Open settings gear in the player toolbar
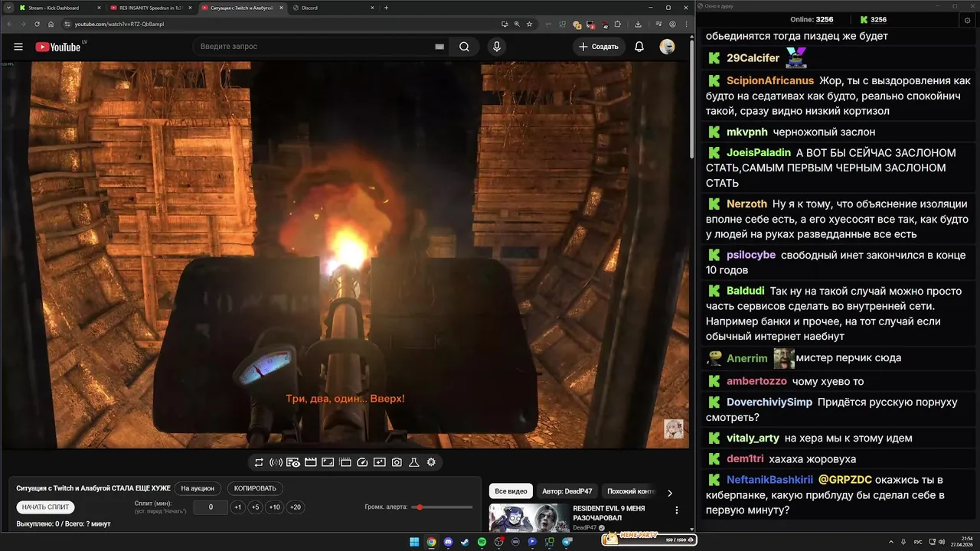This screenshot has width=980, height=551. coord(431,462)
